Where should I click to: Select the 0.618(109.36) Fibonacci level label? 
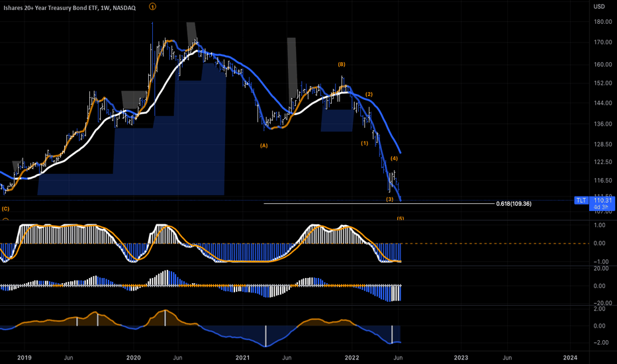point(514,204)
